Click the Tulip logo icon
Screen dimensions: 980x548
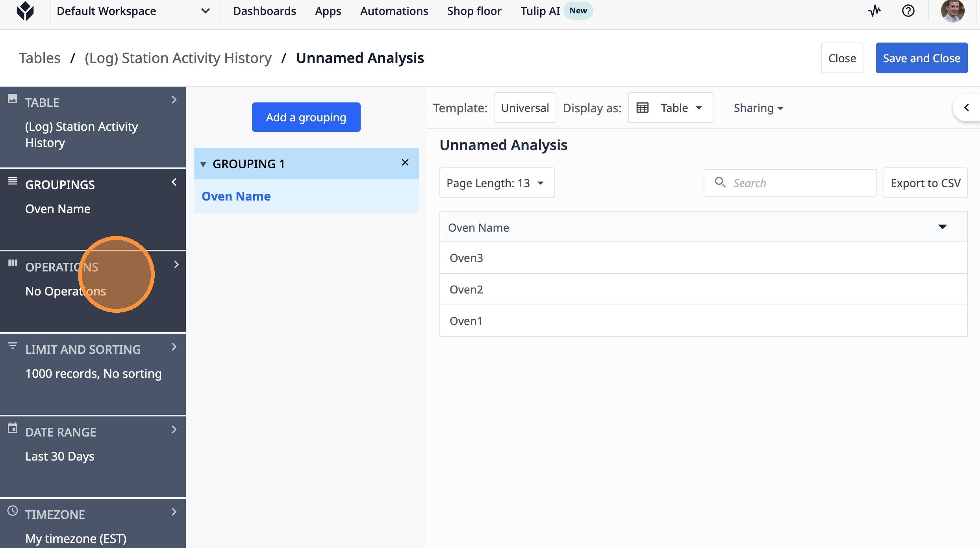click(25, 11)
